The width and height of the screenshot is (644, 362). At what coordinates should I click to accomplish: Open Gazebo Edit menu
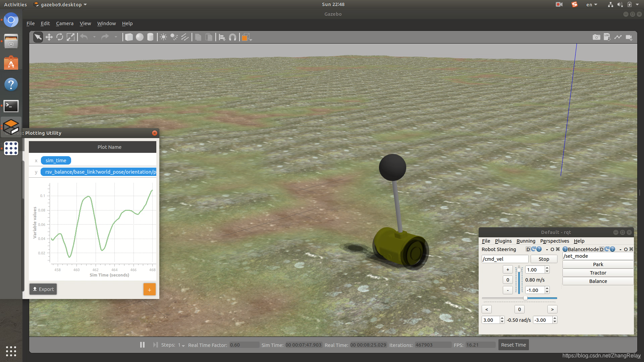point(45,23)
